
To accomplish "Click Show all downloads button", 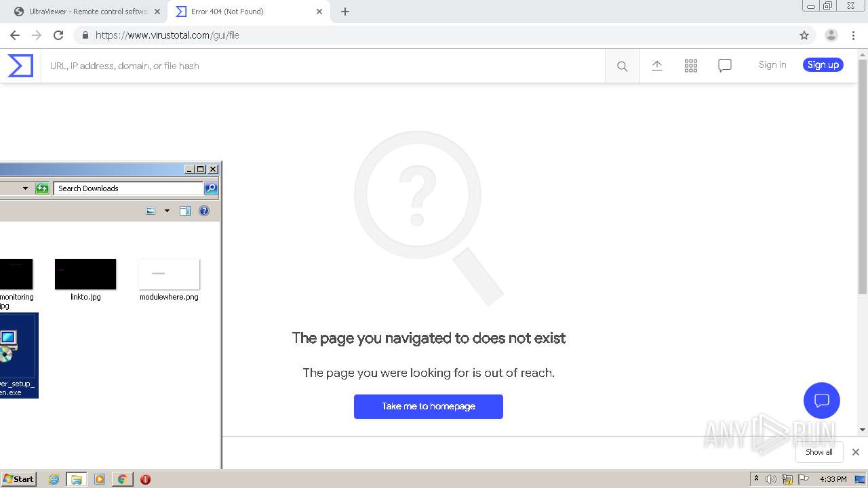I will point(818,452).
